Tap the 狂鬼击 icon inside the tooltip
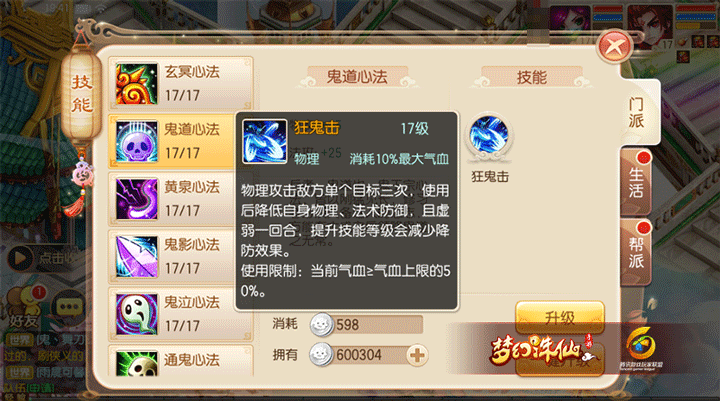720x401 pixels. click(264, 141)
